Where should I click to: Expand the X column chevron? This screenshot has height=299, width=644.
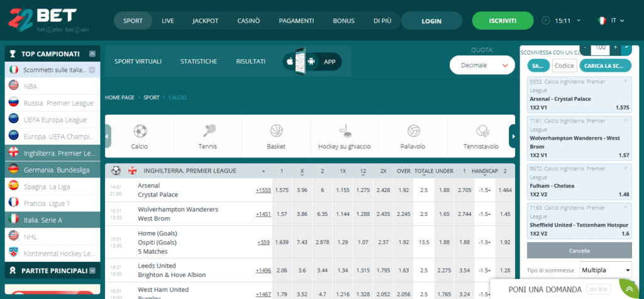[302, 175]
